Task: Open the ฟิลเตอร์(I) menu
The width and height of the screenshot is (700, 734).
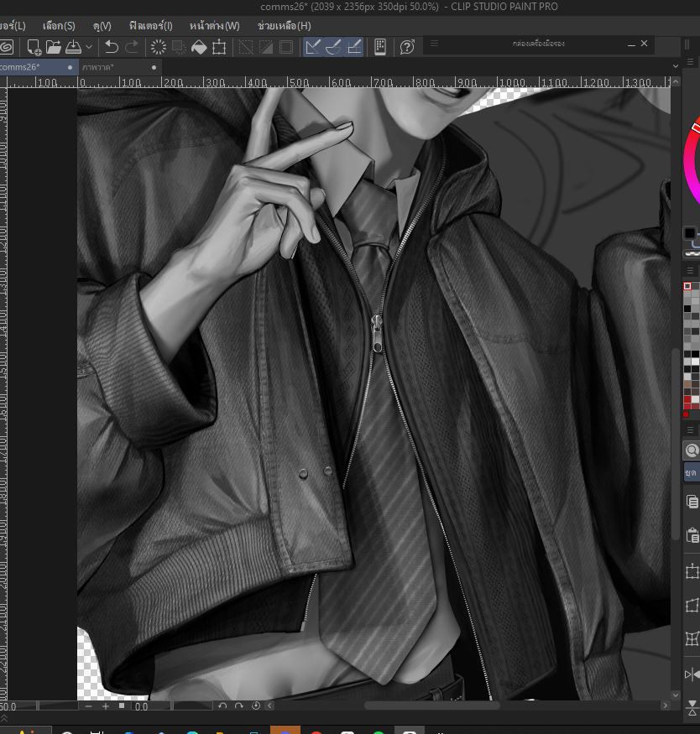Action: pos(151,26)
